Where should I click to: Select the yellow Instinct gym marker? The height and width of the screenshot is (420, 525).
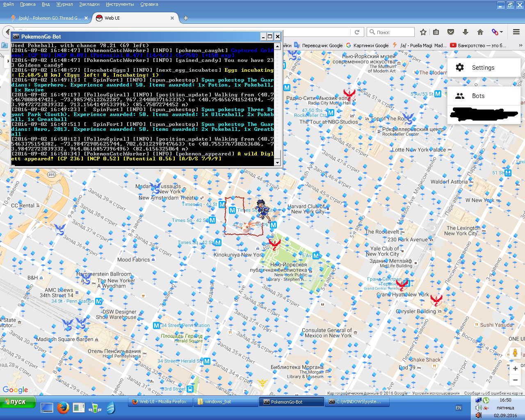click(262, 383)
